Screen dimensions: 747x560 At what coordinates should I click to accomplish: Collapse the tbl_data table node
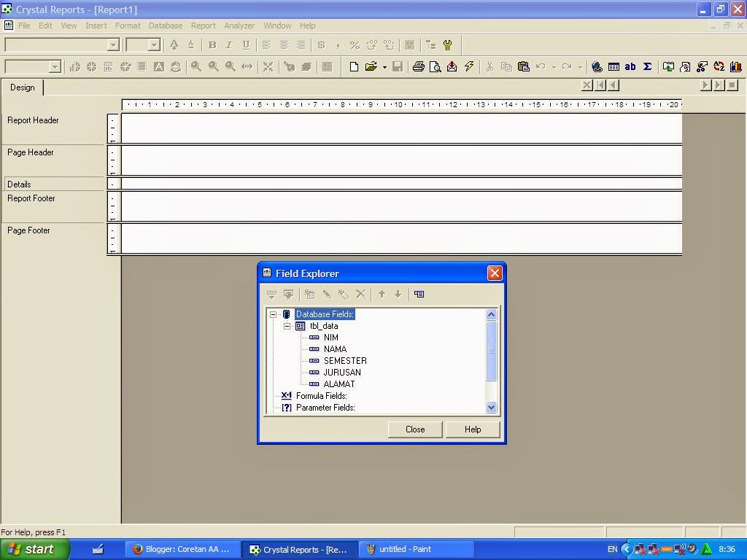pos(287,326)
